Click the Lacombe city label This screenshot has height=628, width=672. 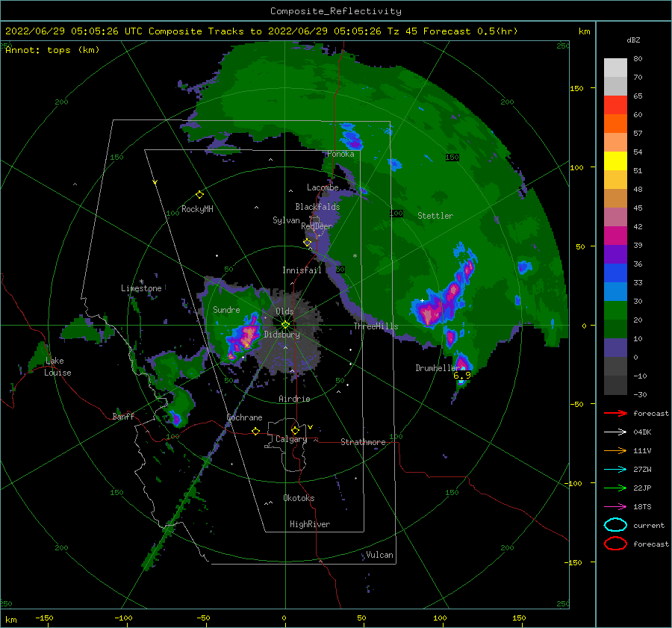tap(323, 187)
